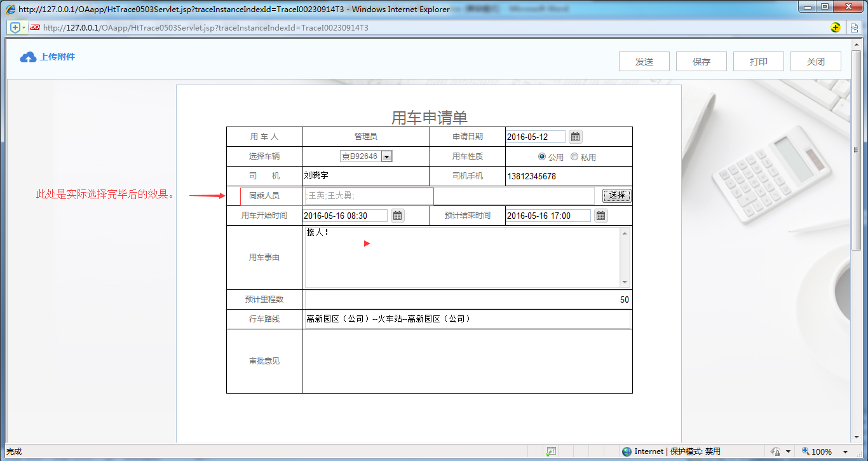This screenshot has width=868, height=461.
Task: Open the zoom level 100% dropdown arrow
Action: [x=845, y=451]
